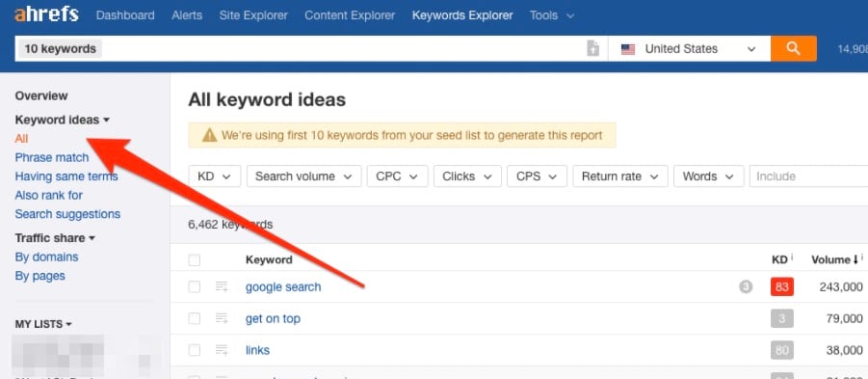The height and width of the screenshot is (379, 868).
Task: Add 'google search' to list icon
Action: [222, 287]
